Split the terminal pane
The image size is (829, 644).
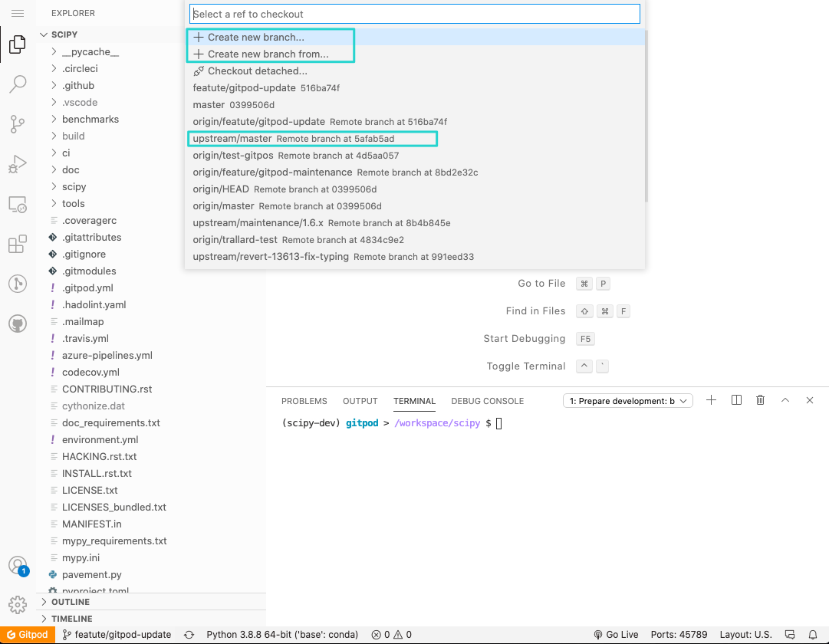tap(735, 399)
